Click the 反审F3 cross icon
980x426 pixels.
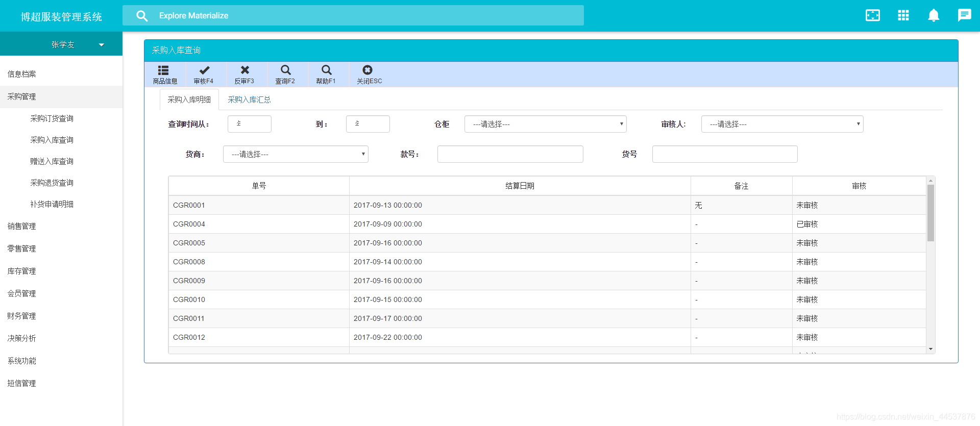coord(245,70)
